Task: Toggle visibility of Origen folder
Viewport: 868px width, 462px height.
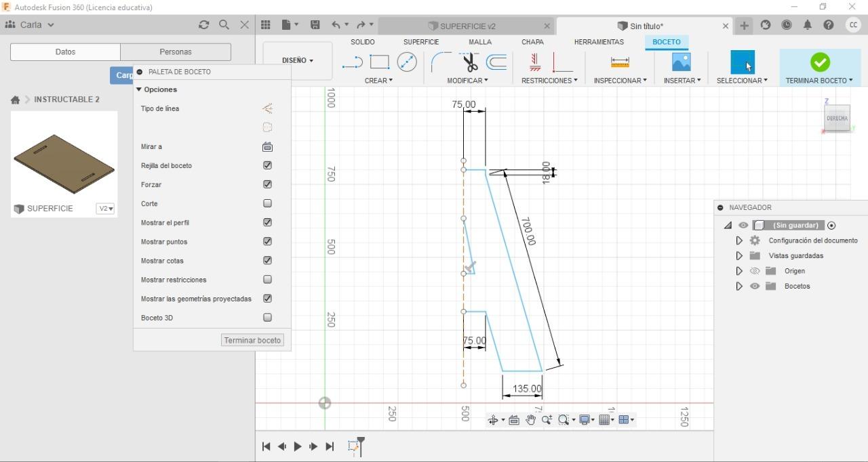Action: (755, 271)
